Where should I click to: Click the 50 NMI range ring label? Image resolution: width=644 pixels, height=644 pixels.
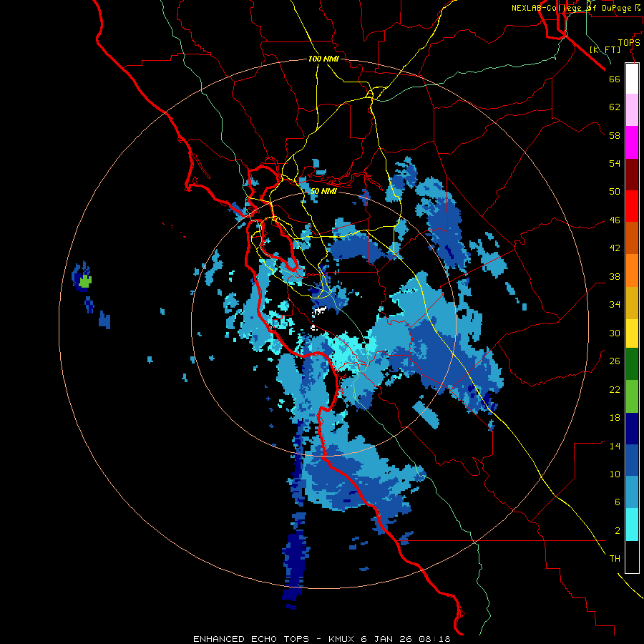pos(323,191)
